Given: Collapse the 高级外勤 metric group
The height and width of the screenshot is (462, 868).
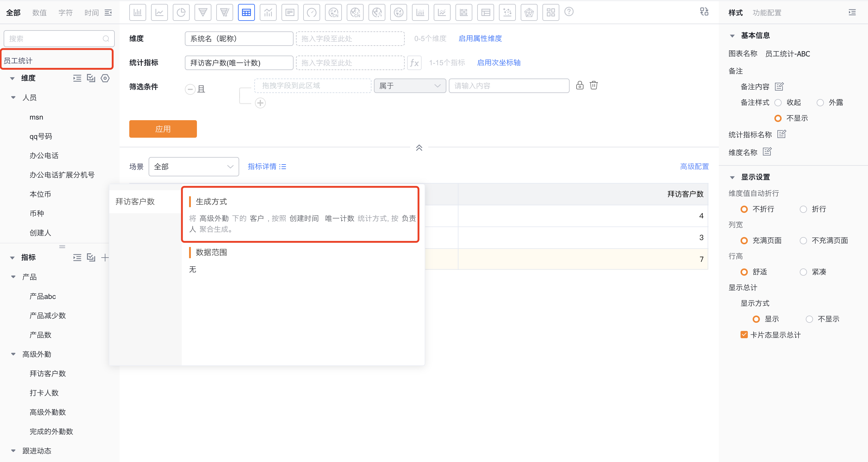Looking at the screenshot, I should pyautogui.click(x=13, y=354).
